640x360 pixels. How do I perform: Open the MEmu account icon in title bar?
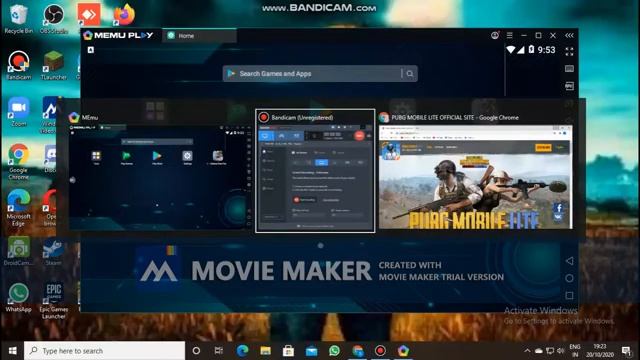495,36
